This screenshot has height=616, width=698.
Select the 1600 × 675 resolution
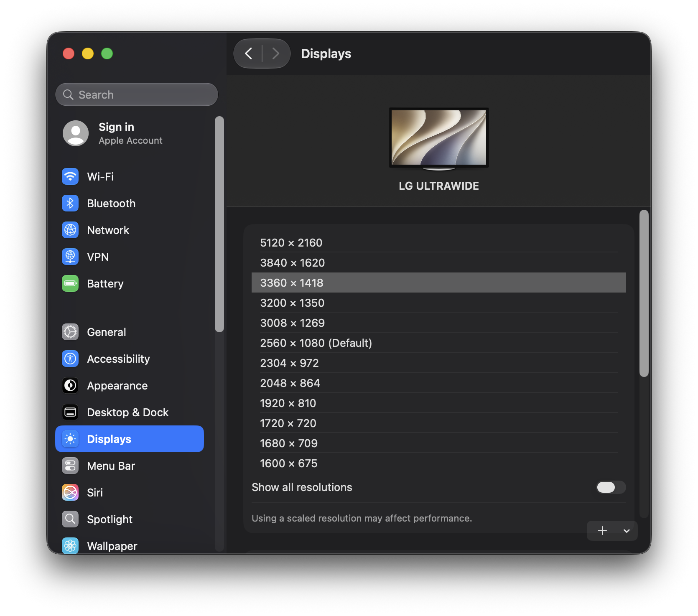438,463
